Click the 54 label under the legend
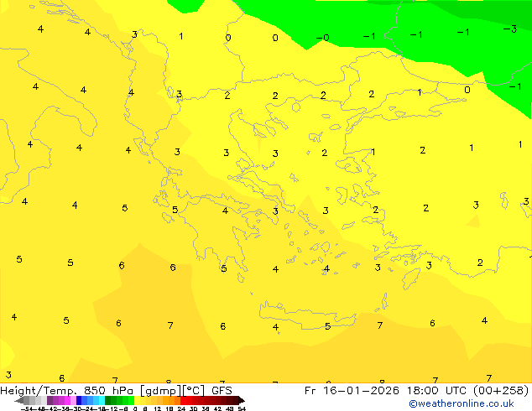 (242, 408)
